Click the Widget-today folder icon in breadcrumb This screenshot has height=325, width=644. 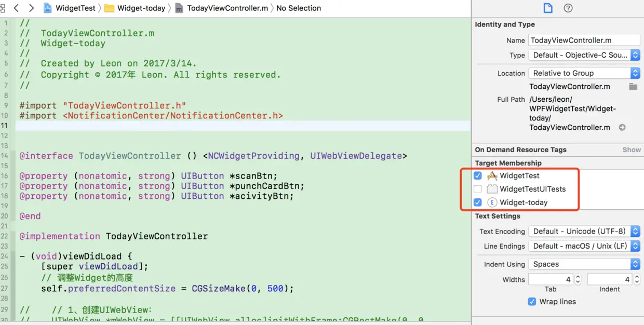tap(109, 8)
